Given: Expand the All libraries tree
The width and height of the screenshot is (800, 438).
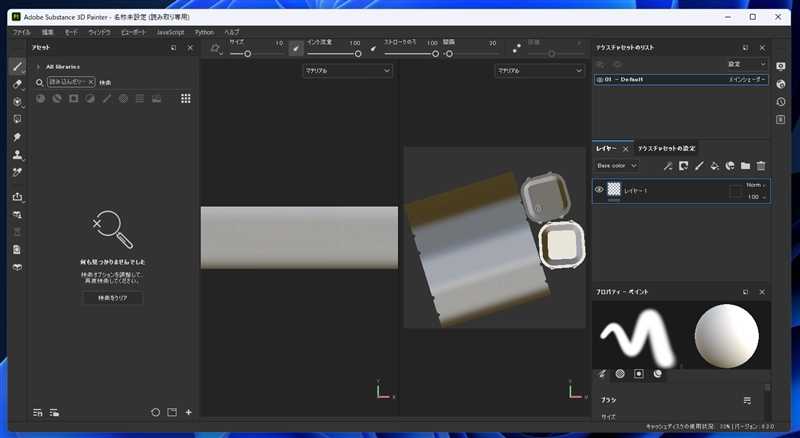Looking at the screenshot, I should 38,66.
